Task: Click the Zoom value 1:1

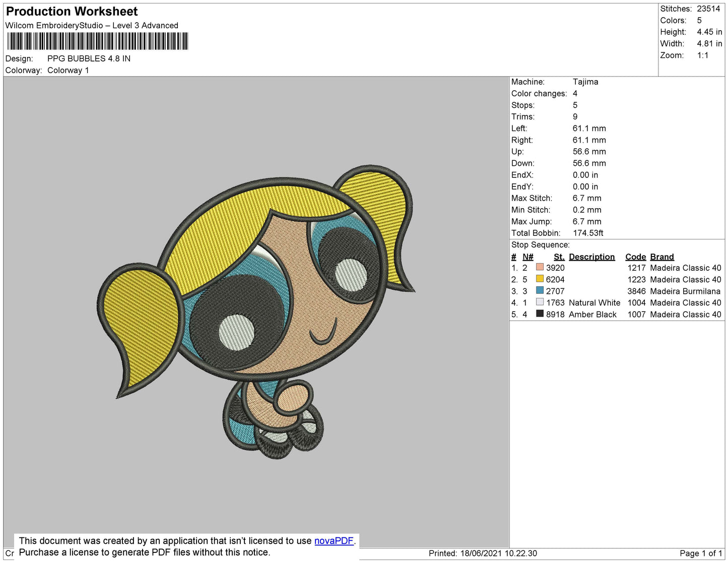Action: [x=703, y=55]
